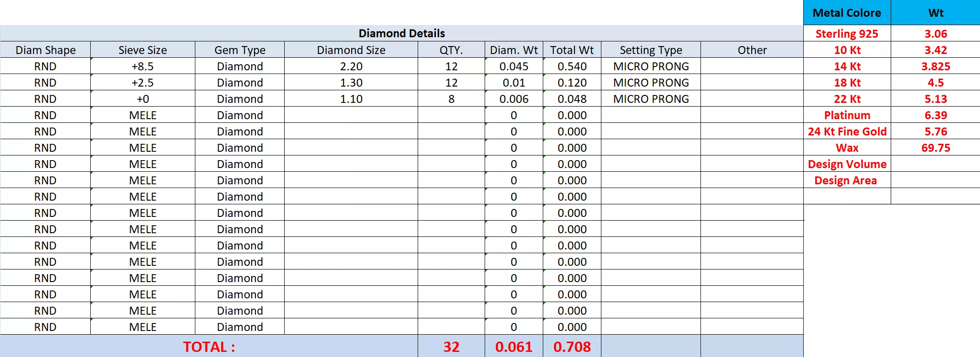Screen dimensions: 980x357
Task: Click diamond weight cell '0.01'
Action: click(514, 82)
